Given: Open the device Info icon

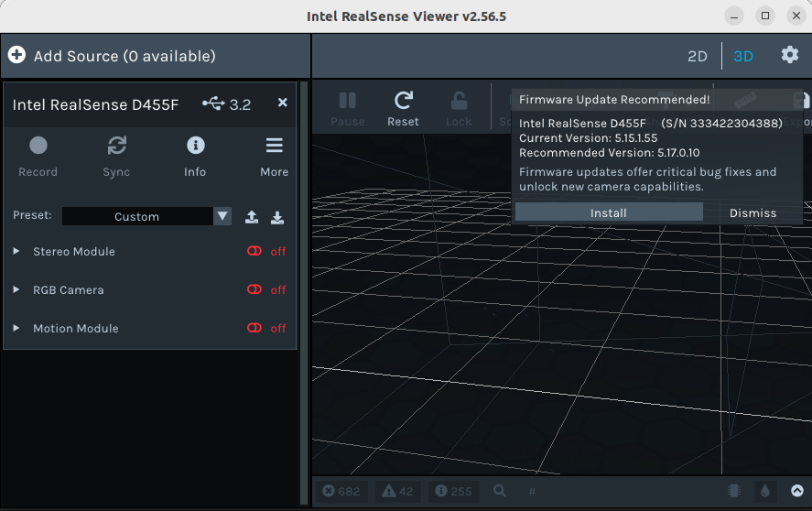Looking at the screenshot, I should tap(195, 146).
